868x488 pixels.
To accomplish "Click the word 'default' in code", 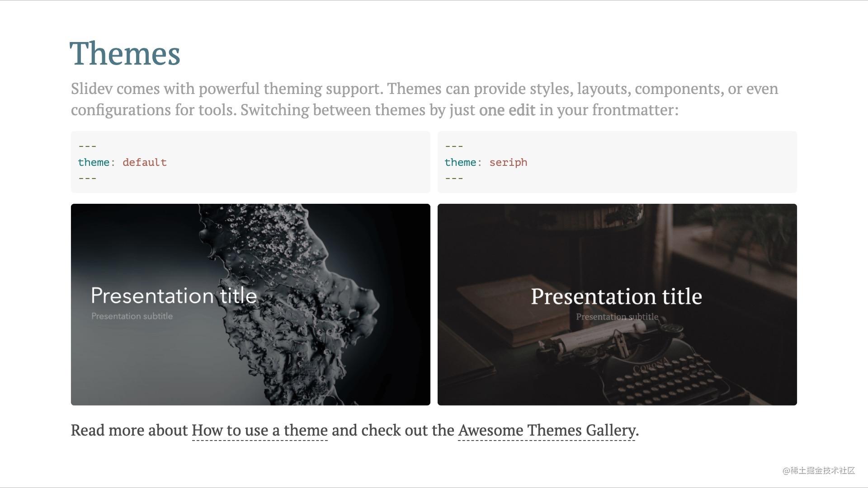I will tap(145, 163).
